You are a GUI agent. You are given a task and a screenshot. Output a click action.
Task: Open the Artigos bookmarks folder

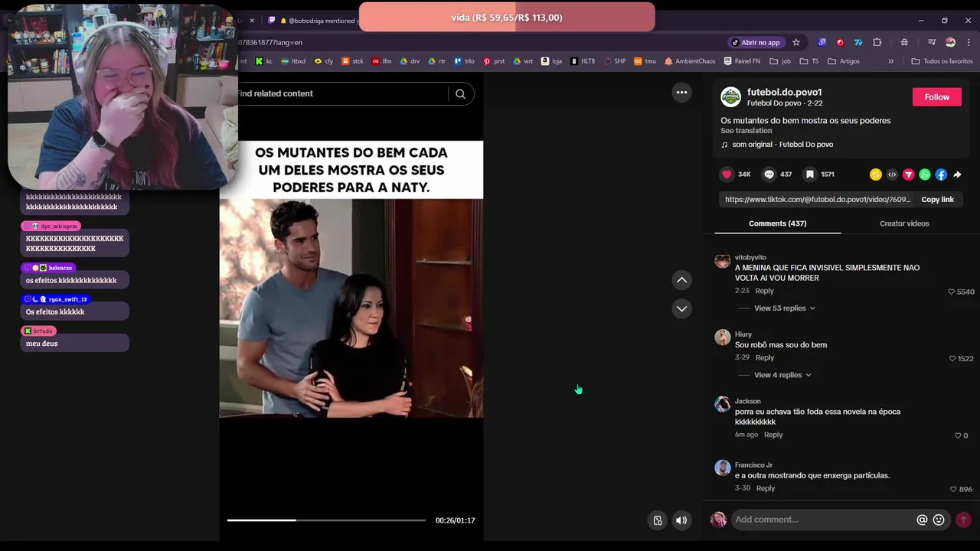tap(843, 61)
